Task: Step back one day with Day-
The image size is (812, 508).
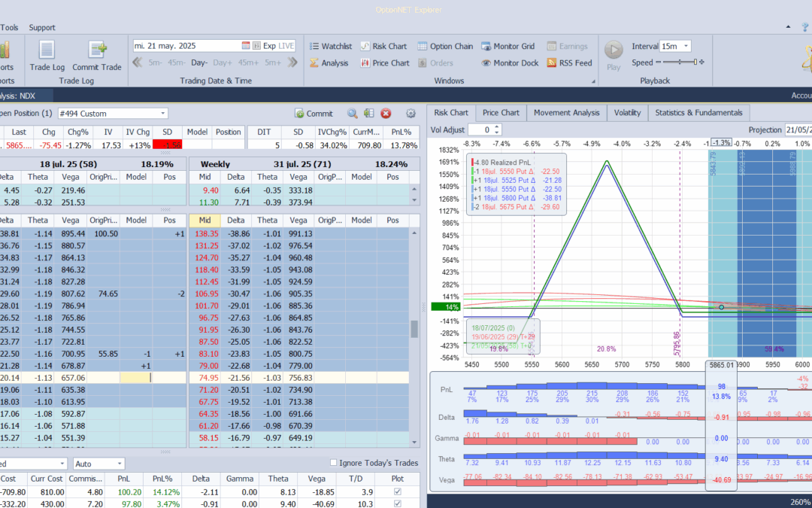Action: click(198, 62)
